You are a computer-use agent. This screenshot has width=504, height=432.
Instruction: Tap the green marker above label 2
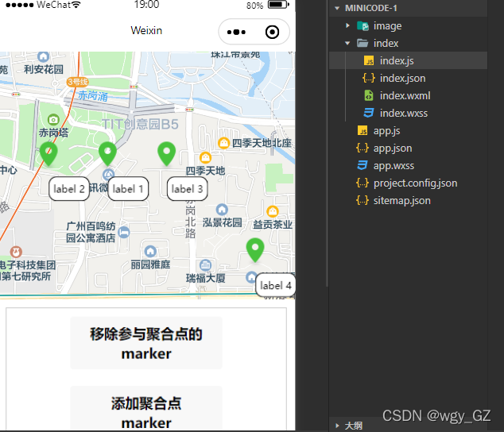tap(48, 154)
